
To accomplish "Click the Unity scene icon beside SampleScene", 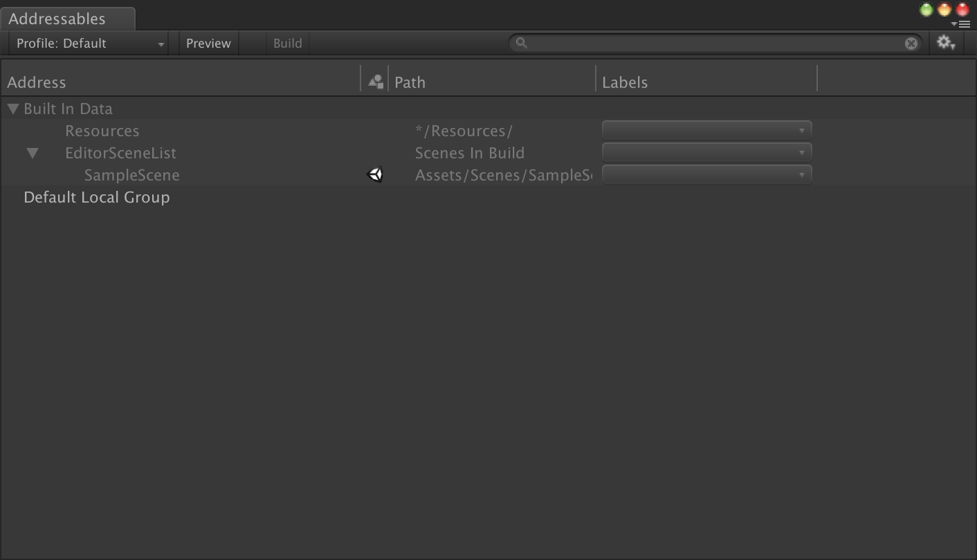I will pyautogui.click(x=374, y=174).
